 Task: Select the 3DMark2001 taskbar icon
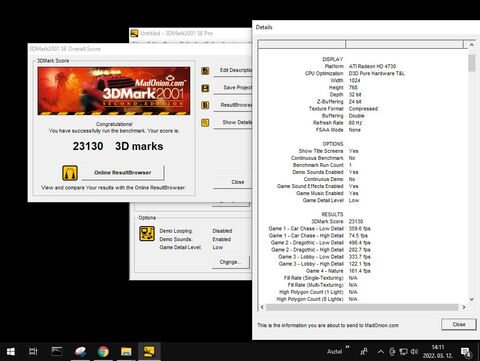pos(149,351)
